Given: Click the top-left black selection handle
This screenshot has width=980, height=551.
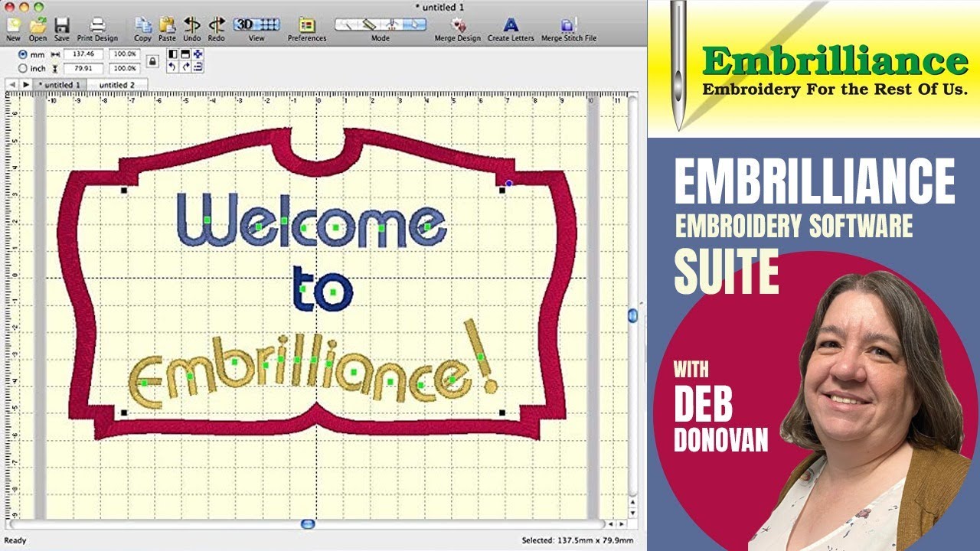Looking at the screenshot, I should click(124, 190).
